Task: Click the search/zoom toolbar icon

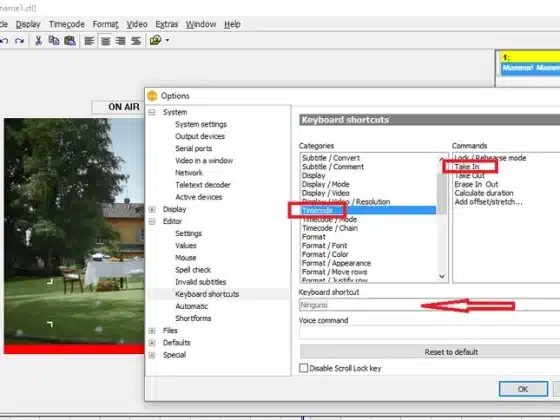Action: (156, 40)
